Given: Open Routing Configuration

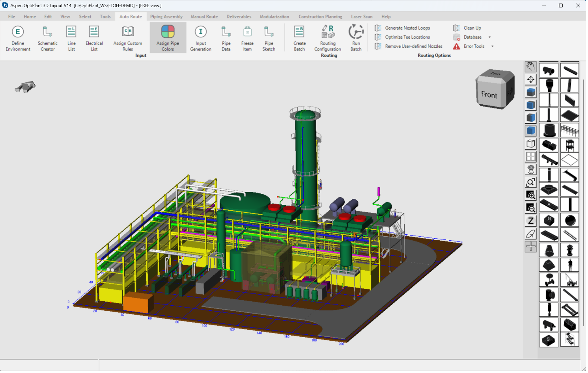Looking at the screenshot, I should click(x=328, y=38).
